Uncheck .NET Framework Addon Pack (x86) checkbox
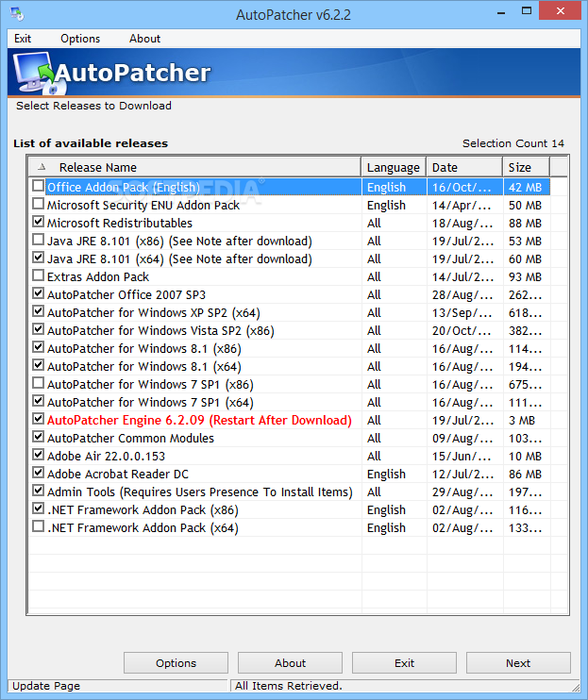This screenshot has height=700, width=588. pyautogui.click(x=39, y=508)
